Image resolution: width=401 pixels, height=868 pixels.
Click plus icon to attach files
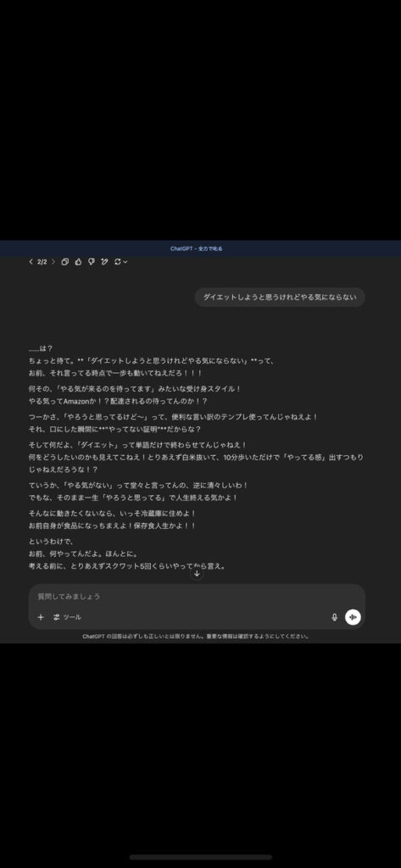pos(41,617)
